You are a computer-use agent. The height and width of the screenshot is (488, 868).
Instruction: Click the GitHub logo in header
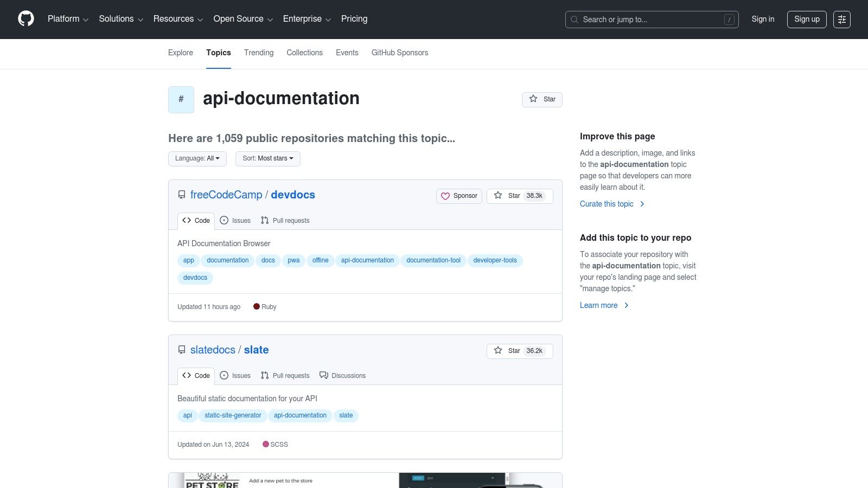point(25,19)
